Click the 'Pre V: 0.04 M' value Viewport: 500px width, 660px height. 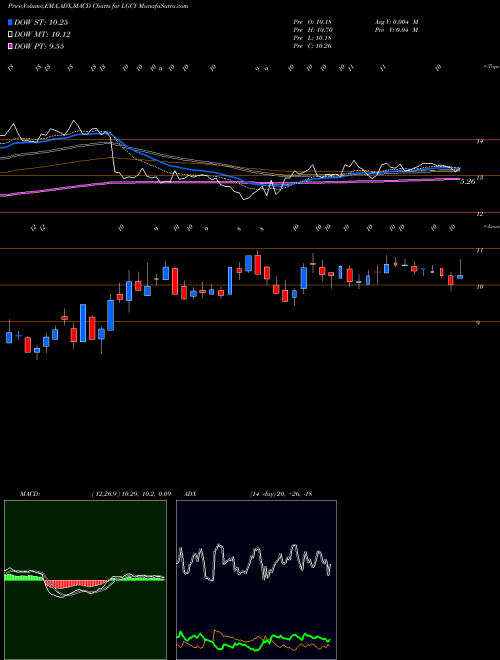pyautogui.click(x=396, y=30)
